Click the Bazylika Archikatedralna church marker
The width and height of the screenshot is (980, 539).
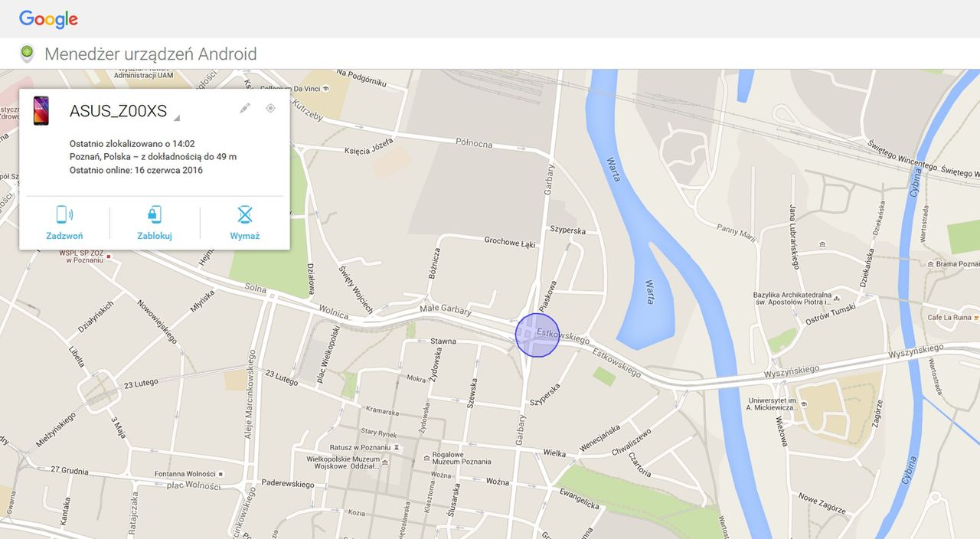point(837,298)
